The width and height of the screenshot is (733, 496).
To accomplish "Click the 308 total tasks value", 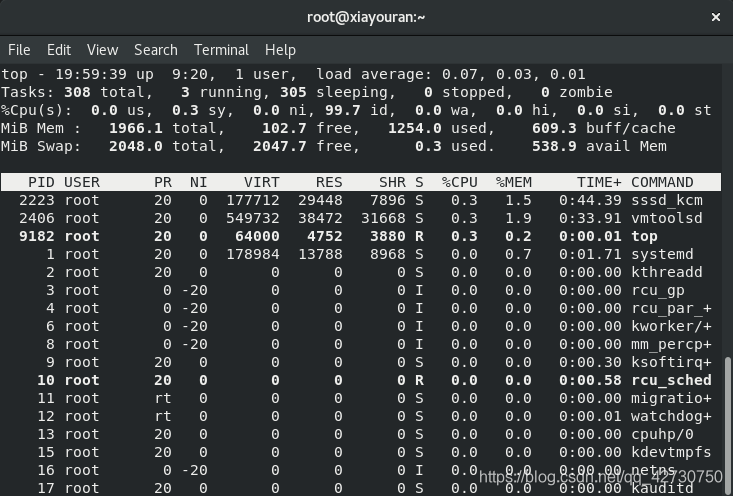I will [77, 92].
